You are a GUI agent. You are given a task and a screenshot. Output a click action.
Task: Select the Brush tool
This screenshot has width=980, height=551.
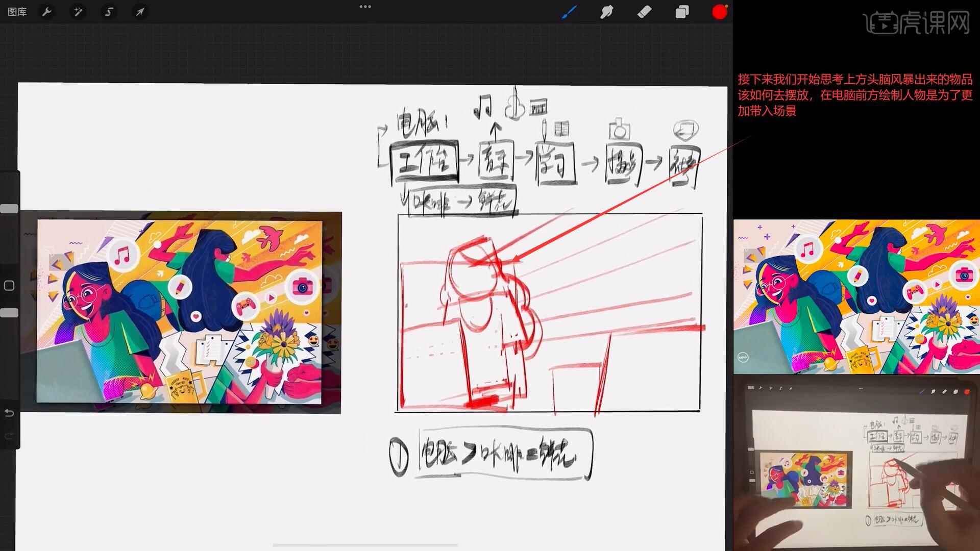coord(569,12)
